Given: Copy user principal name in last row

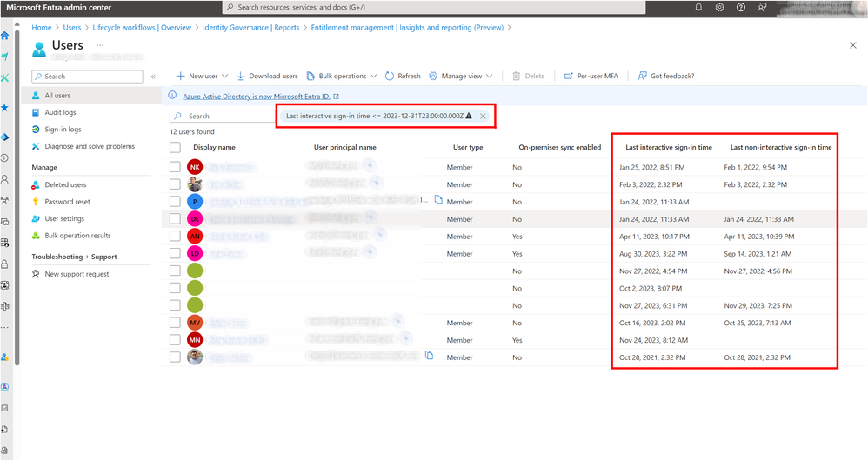Looking at the screenshot, I should (429, 355).
